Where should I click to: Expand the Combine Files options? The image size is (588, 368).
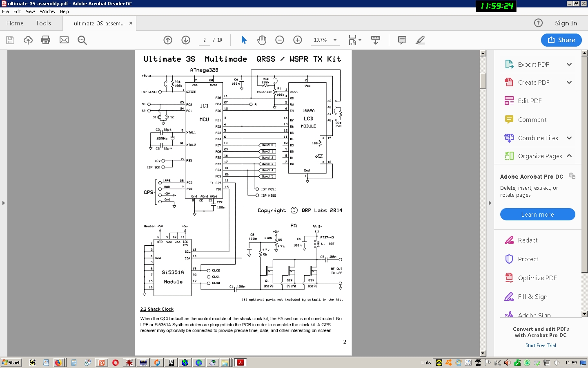pos(569,138)
